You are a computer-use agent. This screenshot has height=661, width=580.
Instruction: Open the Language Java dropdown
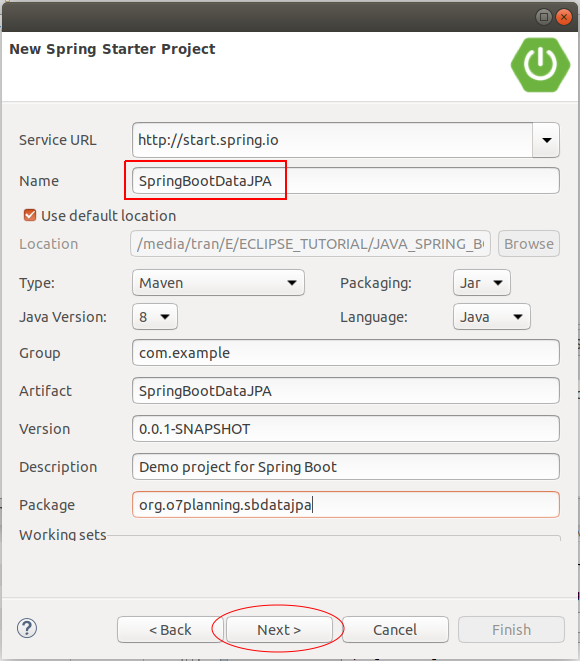point(492,317)
